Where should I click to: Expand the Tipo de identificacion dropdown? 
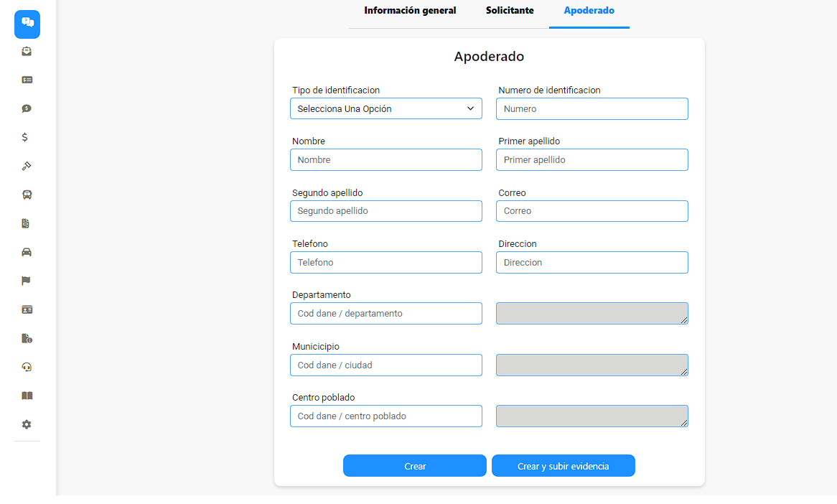pos(386,108)
